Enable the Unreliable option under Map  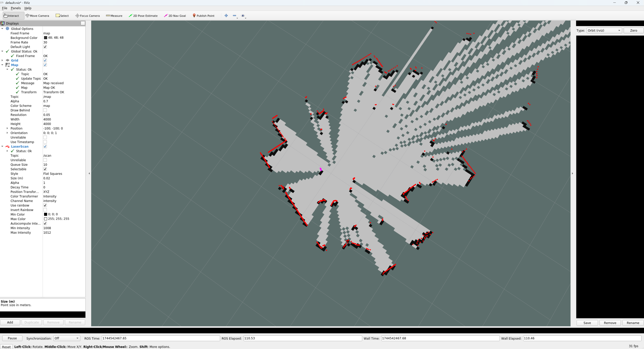[45, 137]
